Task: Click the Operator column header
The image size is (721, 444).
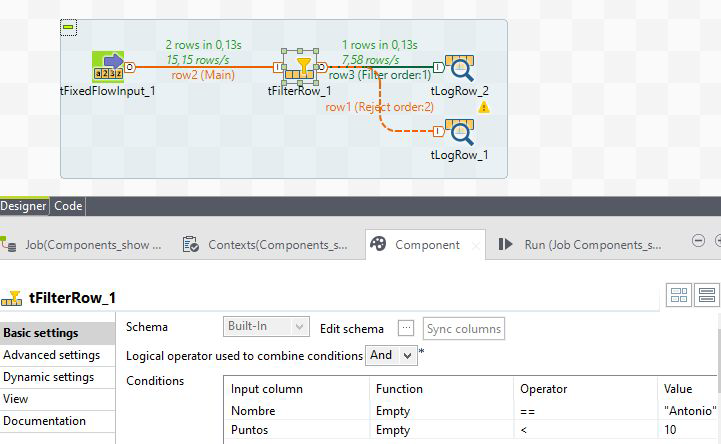Action: click(x=585, y=389)
